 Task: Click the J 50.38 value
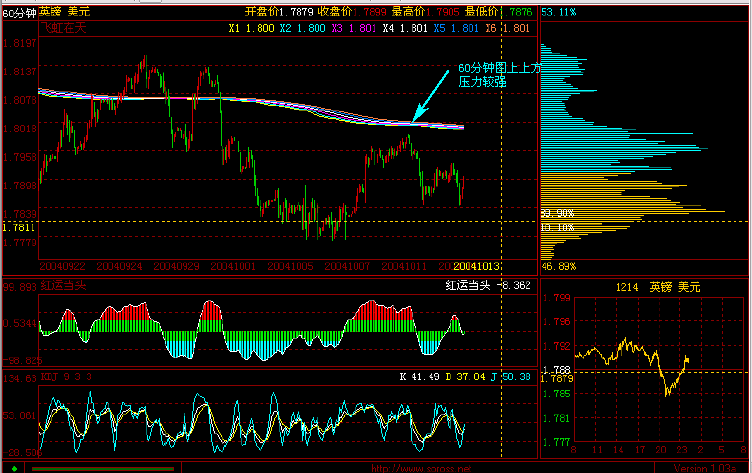click(510, 377)
